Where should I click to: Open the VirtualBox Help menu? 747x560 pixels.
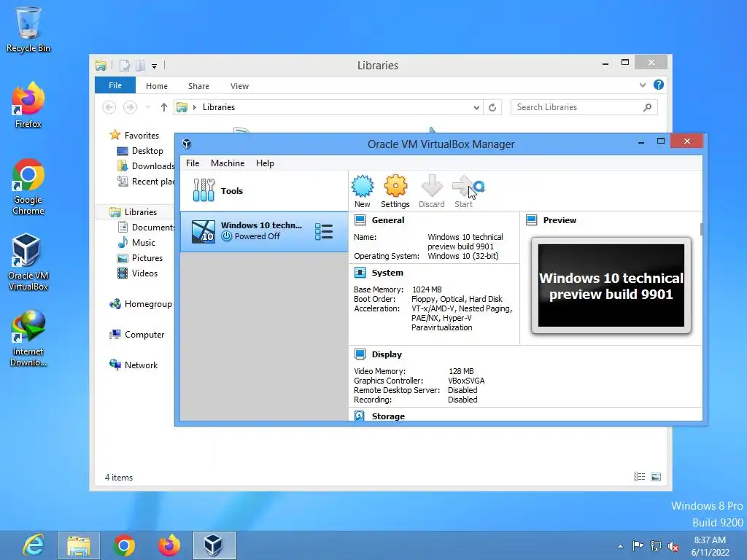(265, 163)
